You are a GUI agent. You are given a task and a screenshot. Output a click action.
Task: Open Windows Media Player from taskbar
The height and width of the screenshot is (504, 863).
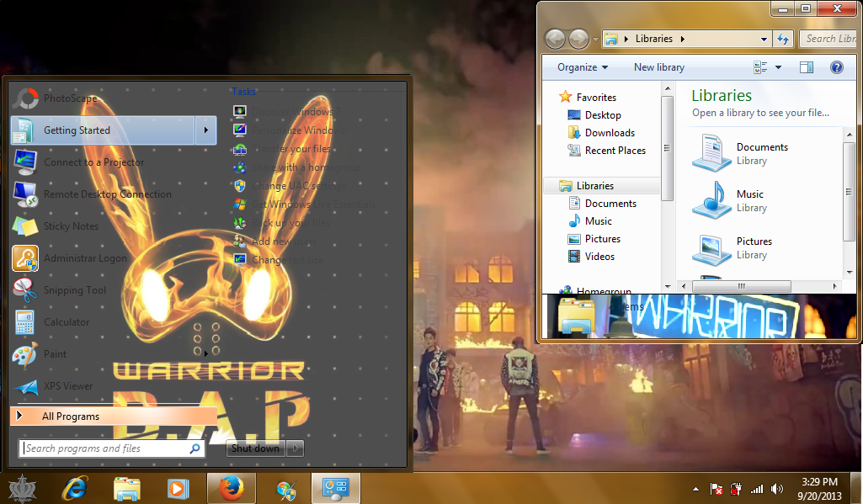click(178, 489)
